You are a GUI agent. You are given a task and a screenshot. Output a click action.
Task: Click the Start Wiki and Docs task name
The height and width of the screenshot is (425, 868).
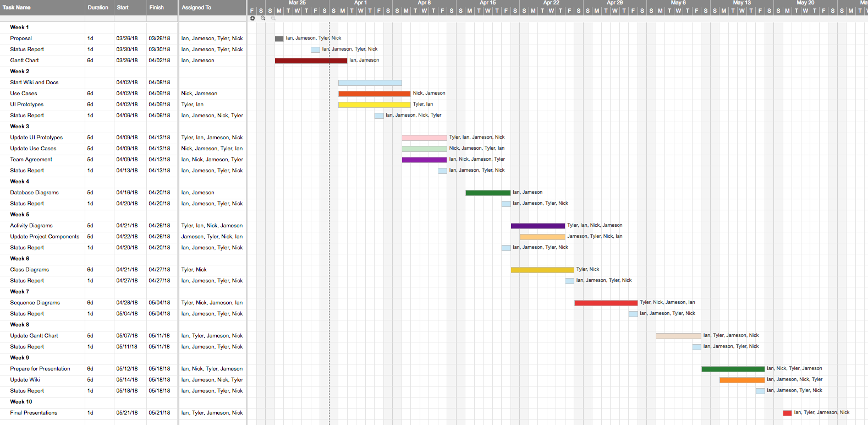click(x=34, y=83)
